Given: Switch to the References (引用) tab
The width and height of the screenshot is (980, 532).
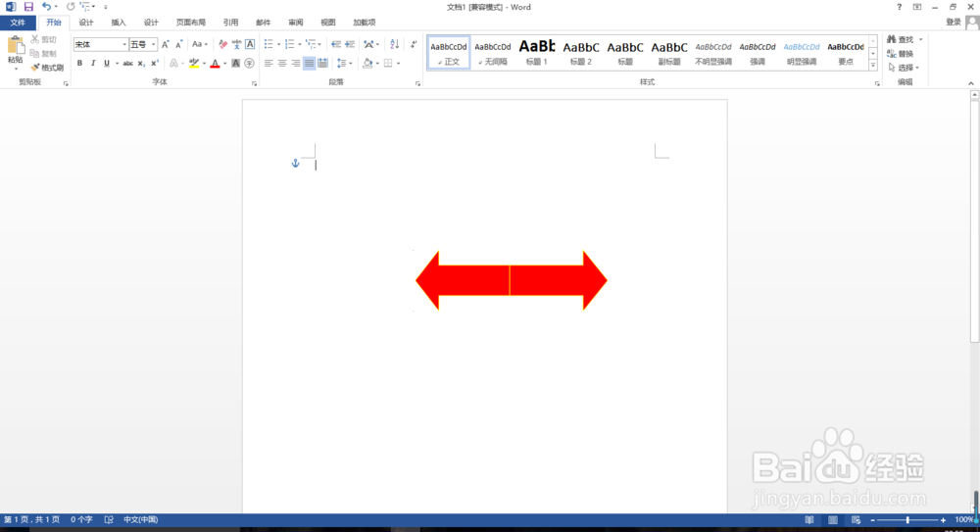Looking at the screenshot, I should coord(230,23).
